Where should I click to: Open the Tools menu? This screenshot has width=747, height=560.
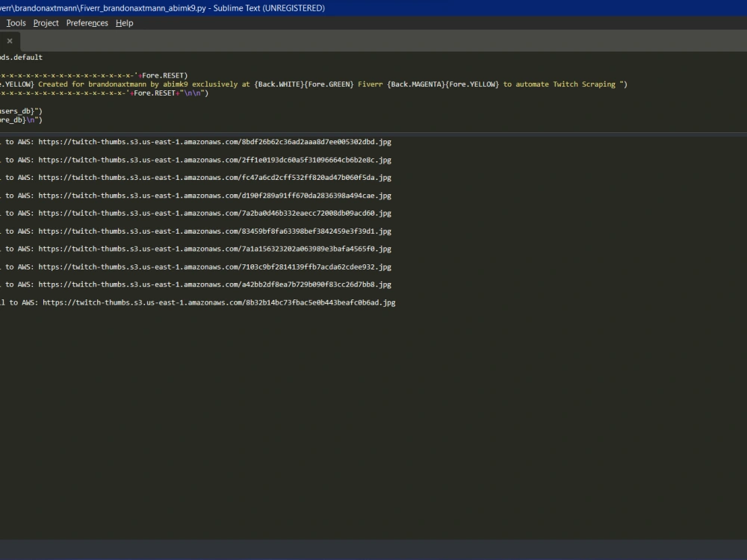tap(15, 23)
